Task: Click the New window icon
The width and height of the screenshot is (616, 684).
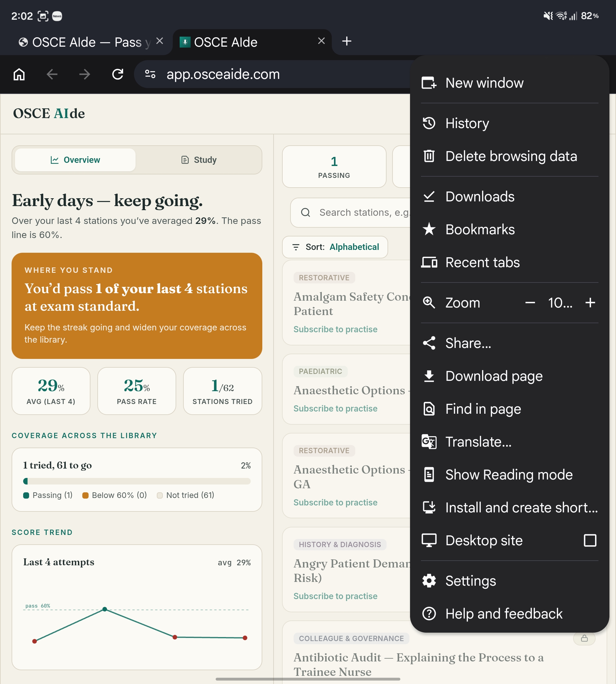Action: (429, 83)
